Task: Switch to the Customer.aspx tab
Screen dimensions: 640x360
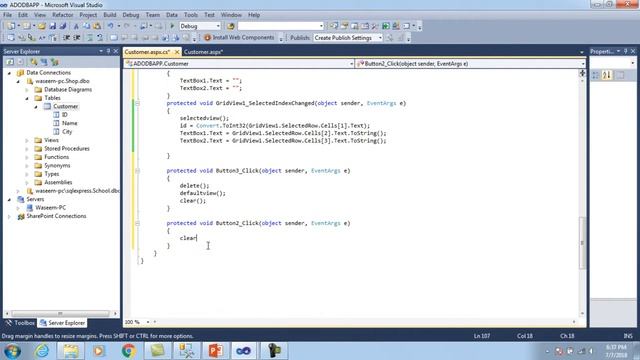Action: tap(203, 52)
